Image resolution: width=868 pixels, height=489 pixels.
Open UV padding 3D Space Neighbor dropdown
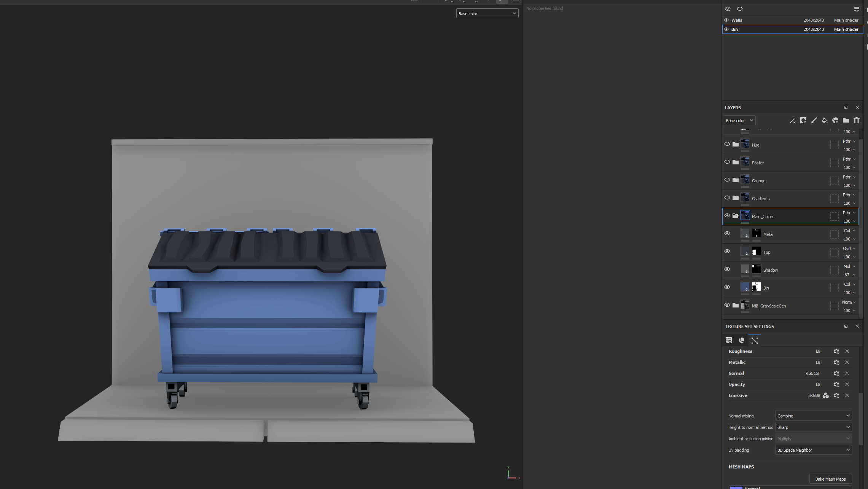(x=813, y=450)
